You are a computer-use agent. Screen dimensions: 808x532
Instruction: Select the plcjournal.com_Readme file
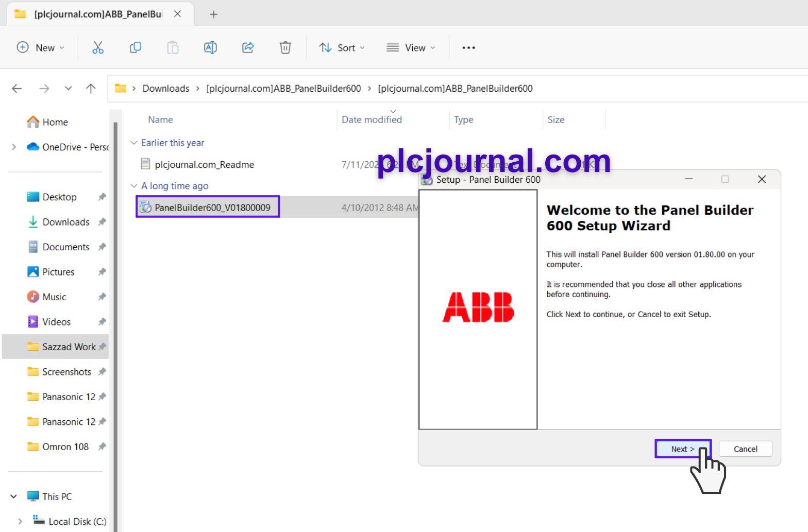click(x=204, y=164)
